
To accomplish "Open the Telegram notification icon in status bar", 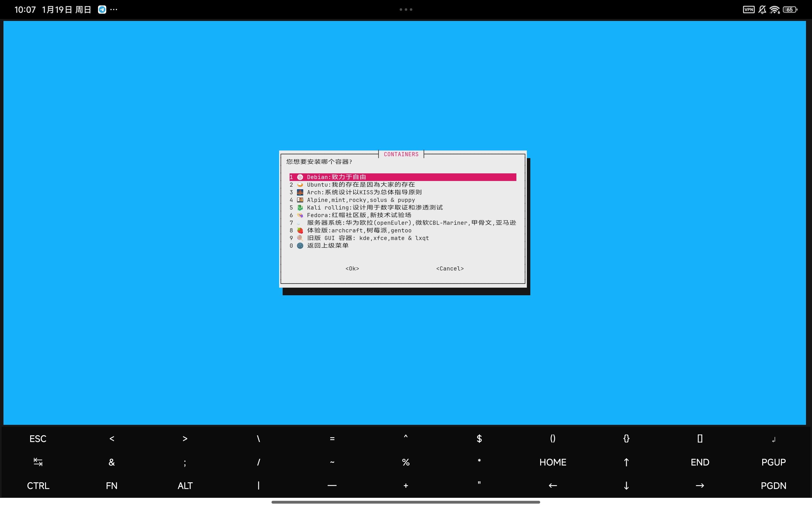I will (x=102, y=10).
